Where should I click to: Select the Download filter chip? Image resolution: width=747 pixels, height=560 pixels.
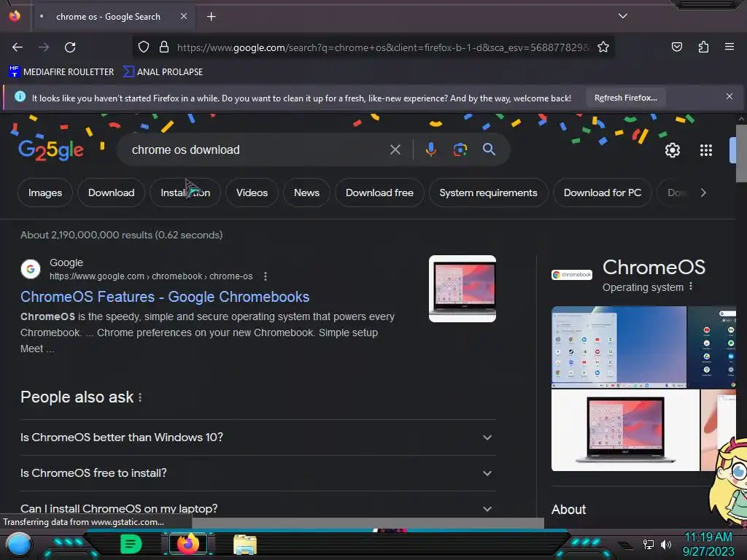pos(111,192)
